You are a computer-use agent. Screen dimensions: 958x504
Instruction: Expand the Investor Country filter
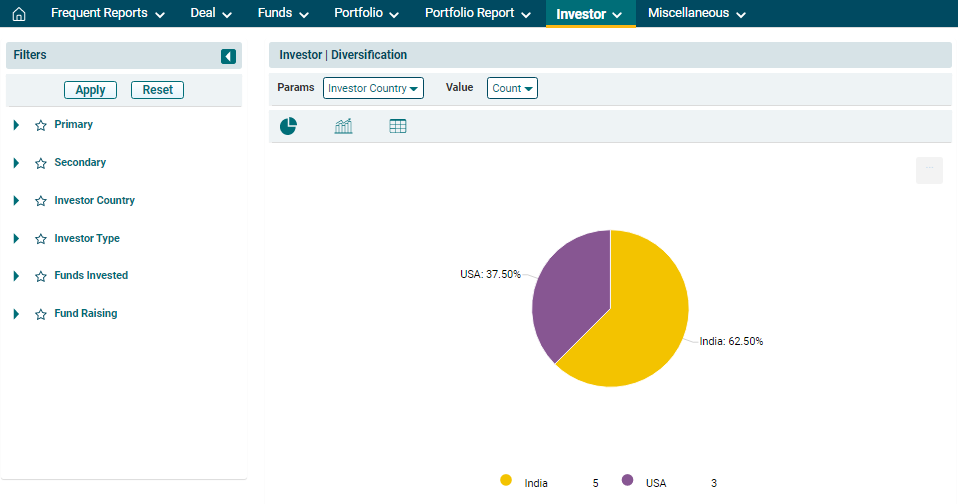coord(16,201)
